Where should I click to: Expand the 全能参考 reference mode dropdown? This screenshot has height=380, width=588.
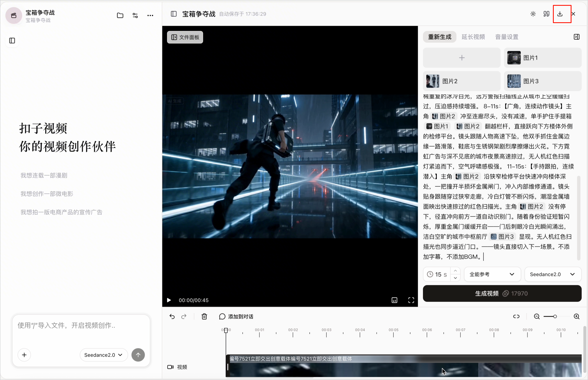pos(492,274)
